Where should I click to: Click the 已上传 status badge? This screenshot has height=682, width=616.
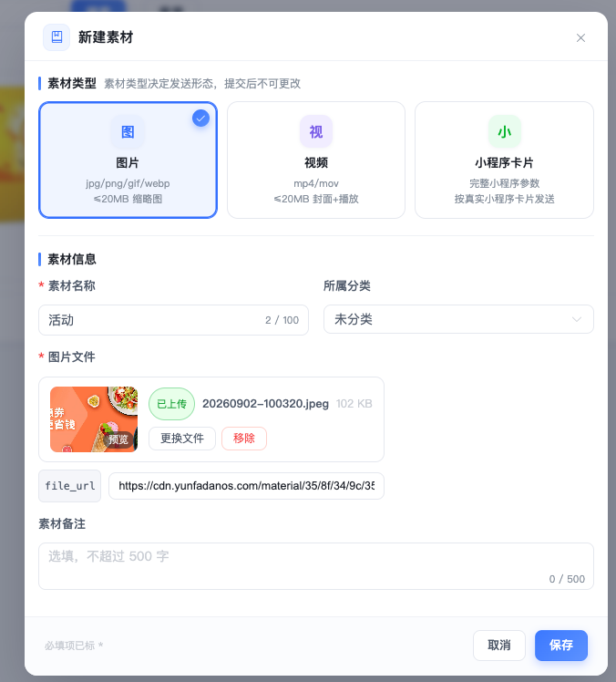[171, 404]
